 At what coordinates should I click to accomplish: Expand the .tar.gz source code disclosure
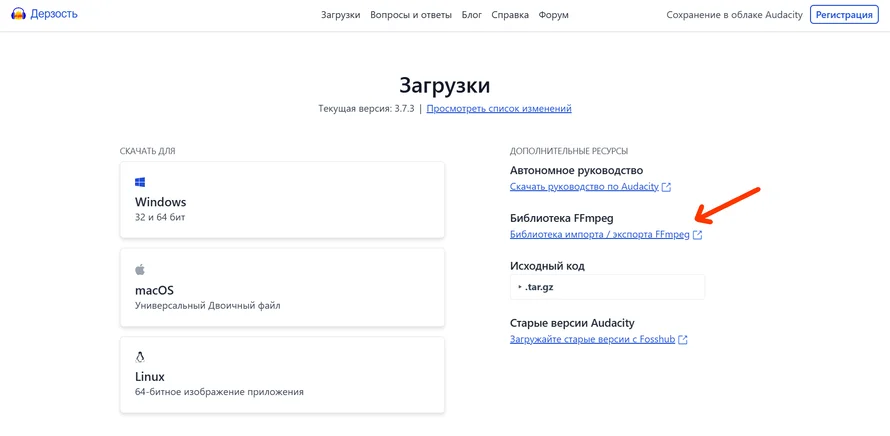pos(607,287)
